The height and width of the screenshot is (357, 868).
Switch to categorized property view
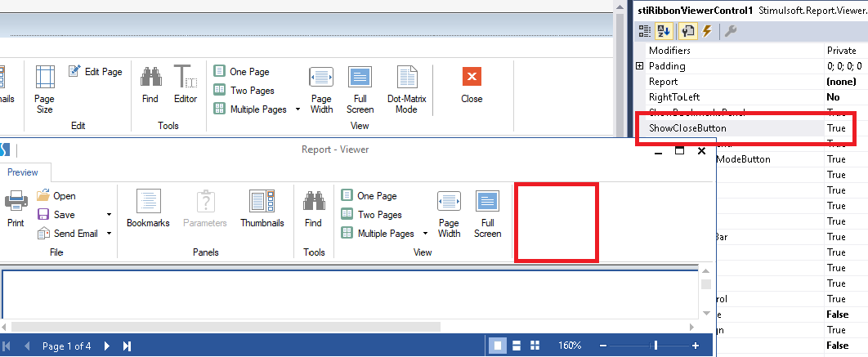[x=646, y=31]
